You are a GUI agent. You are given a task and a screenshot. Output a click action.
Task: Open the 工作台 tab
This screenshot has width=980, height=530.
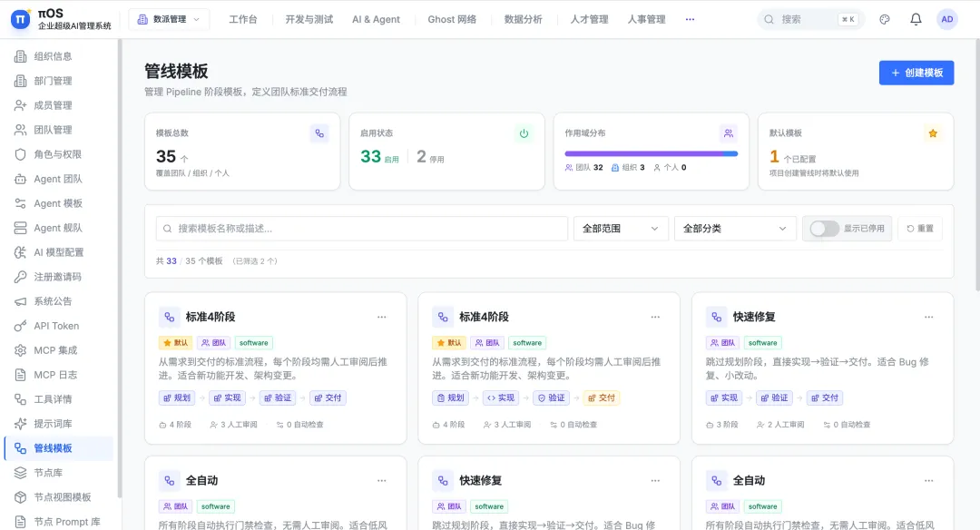(242, 19)
